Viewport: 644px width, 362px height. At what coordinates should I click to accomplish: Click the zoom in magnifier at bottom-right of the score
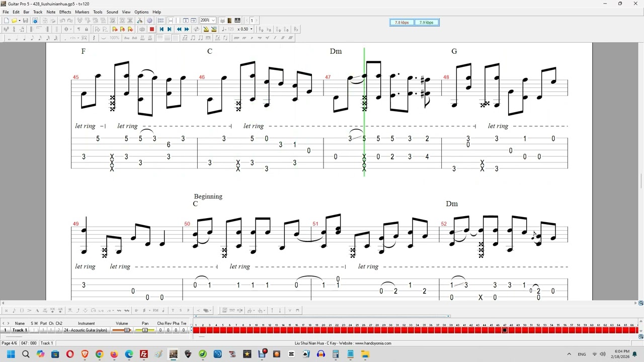click(640, 303)
